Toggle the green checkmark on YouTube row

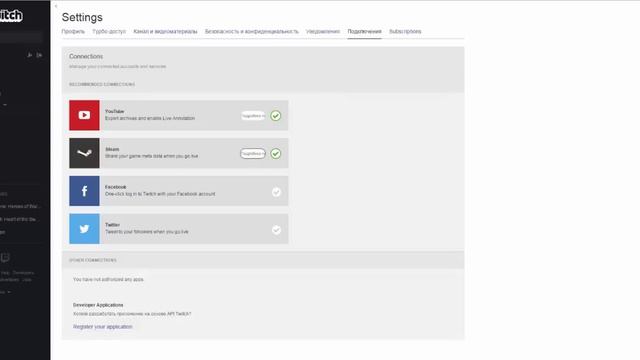pos(276,116)
